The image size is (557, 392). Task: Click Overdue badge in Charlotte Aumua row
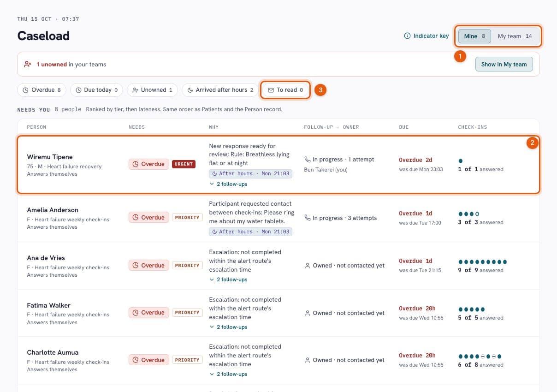click(148, 360)
